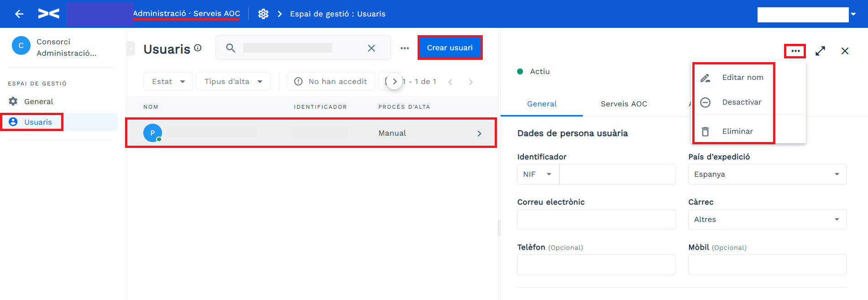Screen dimensions: 868x300
Task: Toggle the No han accedit filter
Action: tap(331, 81)
